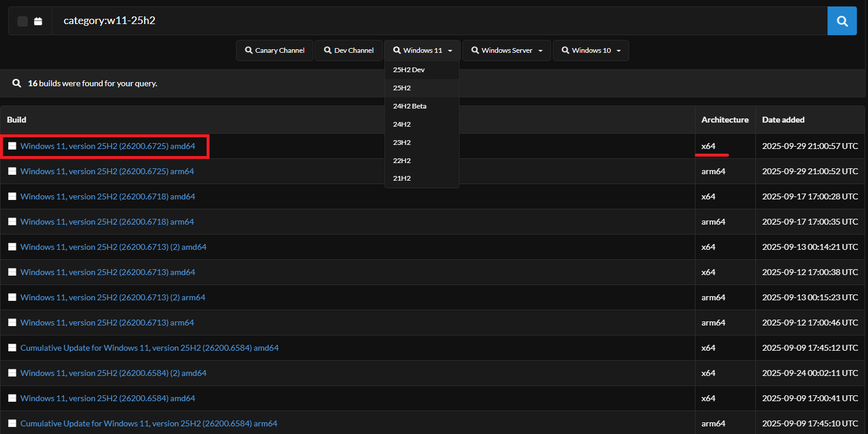Viewport: 868px width, 434px height.
Task: Click Windows logo icon of 26200.6713 (2) arm64 row
Action: tap(12, 297)
